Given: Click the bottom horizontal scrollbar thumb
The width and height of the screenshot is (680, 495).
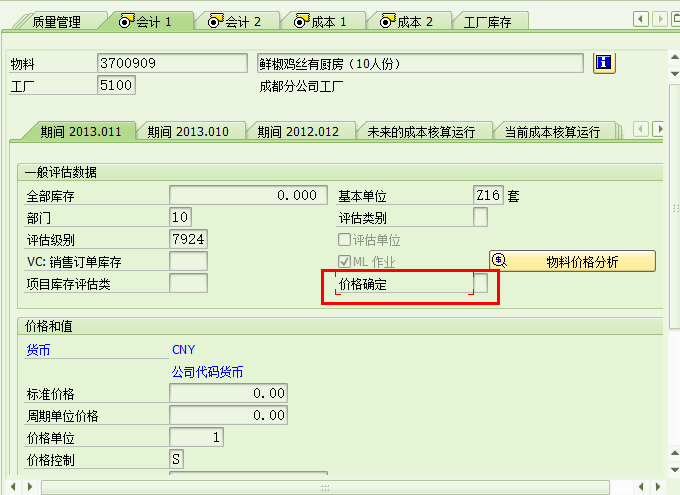Looking at the screenshot, I should (x=322, y=487).
